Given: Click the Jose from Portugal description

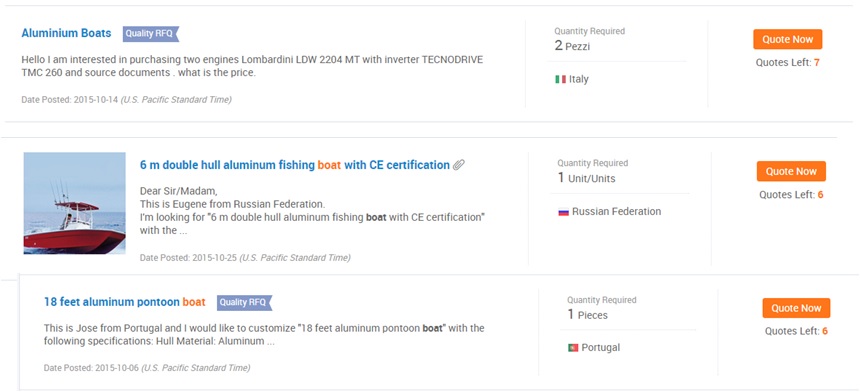Looking at the screenshot, I should [264, 335].
